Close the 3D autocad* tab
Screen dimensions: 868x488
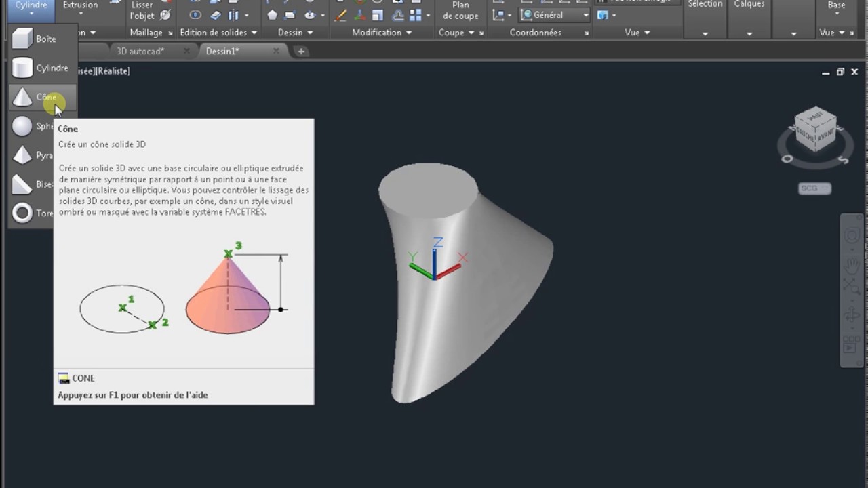(186, 52)
